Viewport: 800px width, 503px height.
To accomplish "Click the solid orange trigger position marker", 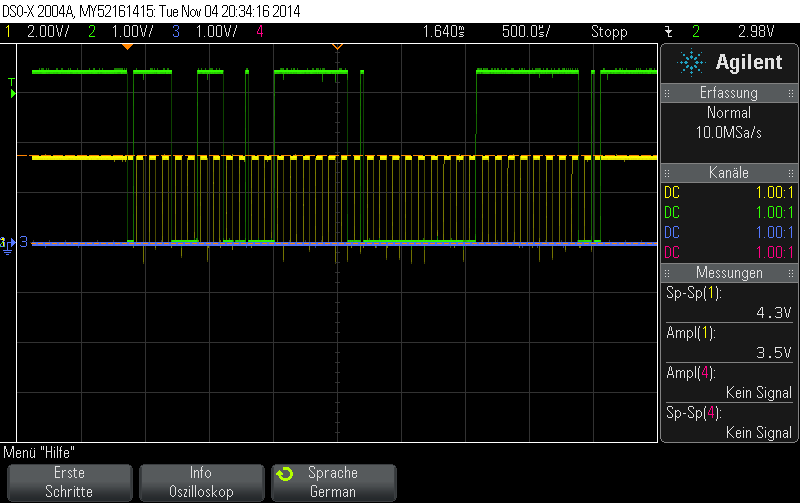I will click(127, 46).
